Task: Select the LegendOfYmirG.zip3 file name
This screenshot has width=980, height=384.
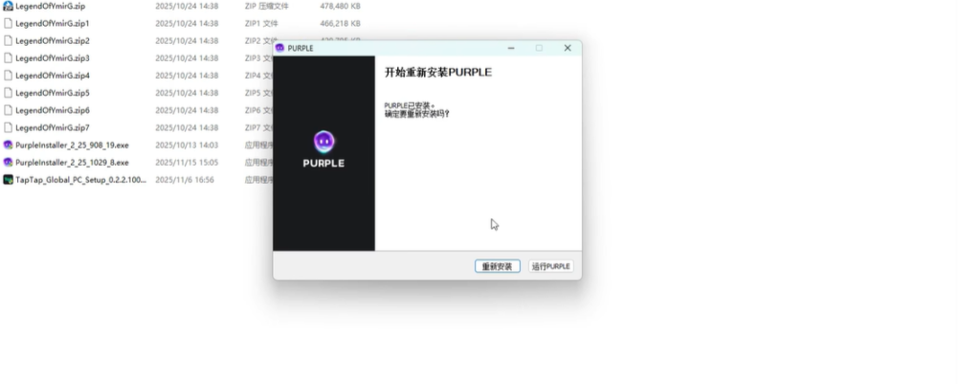Action: (x=53, y=58)
